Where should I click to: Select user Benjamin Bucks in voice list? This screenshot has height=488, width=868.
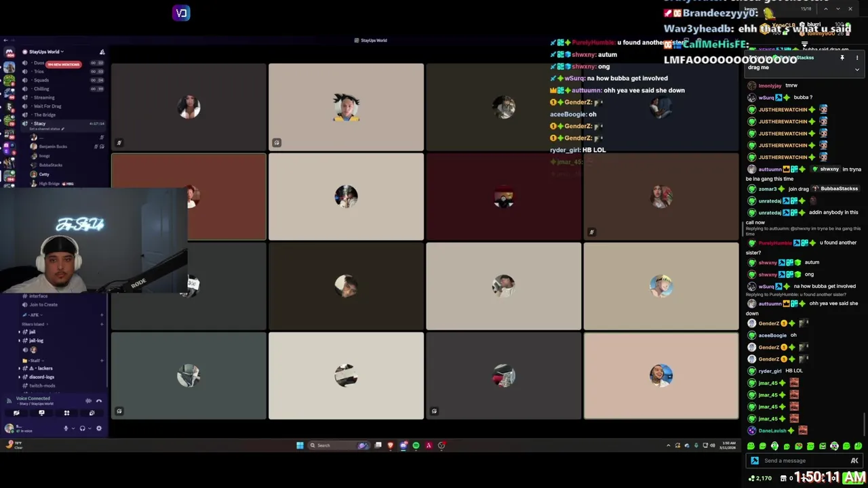[x=53, y=146]
